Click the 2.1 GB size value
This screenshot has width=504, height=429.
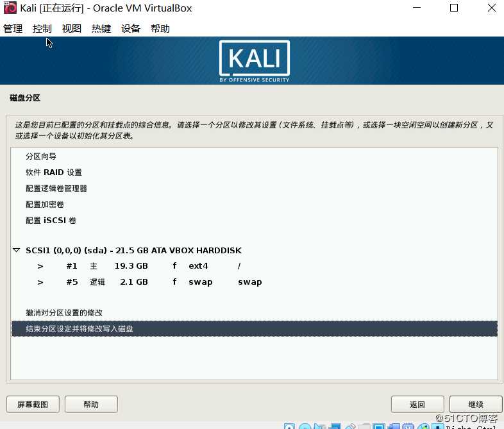(x=134, y=282)
